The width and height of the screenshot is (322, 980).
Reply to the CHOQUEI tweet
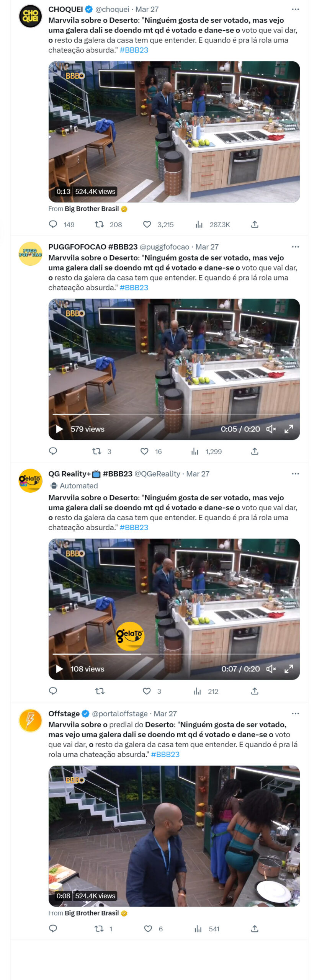pyautogui.click(x=53, y=224)
